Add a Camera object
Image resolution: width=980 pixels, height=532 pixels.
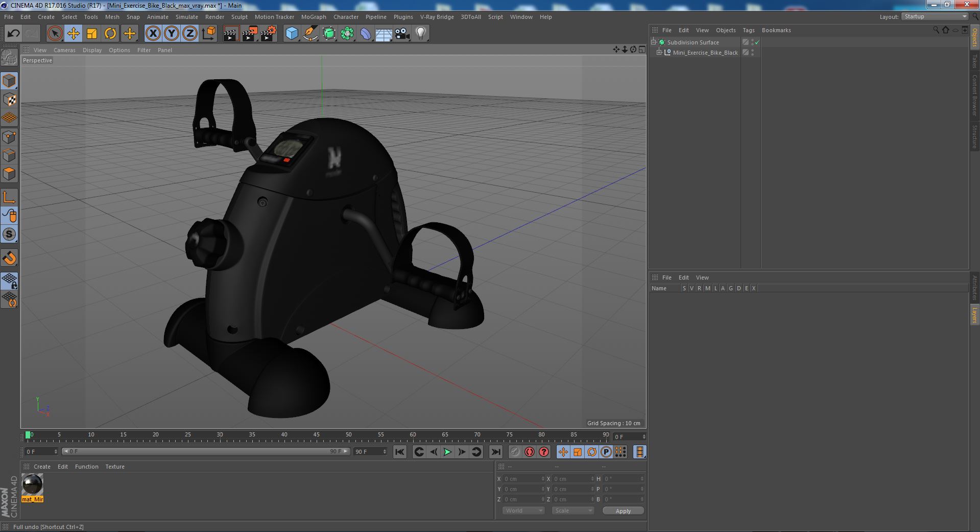tap(402, 34)
